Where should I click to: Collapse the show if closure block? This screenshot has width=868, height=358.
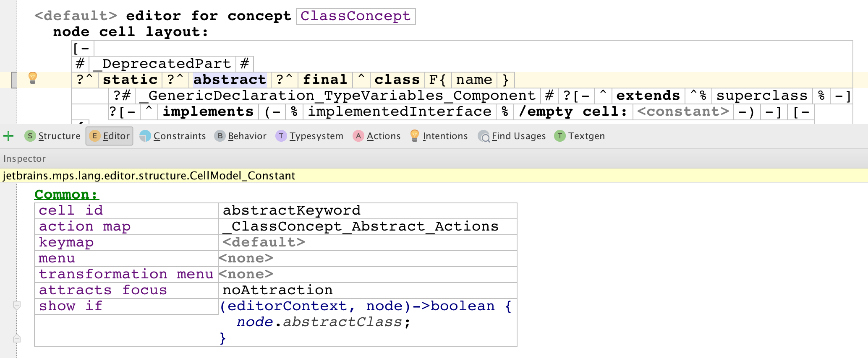tap(17, 306)
